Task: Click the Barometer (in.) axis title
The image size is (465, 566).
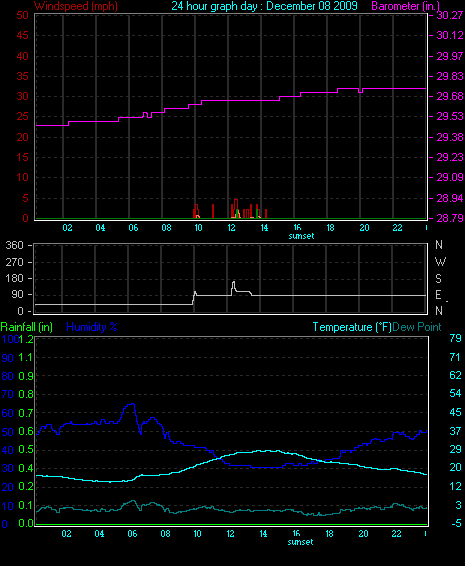Action: [405, 6]
